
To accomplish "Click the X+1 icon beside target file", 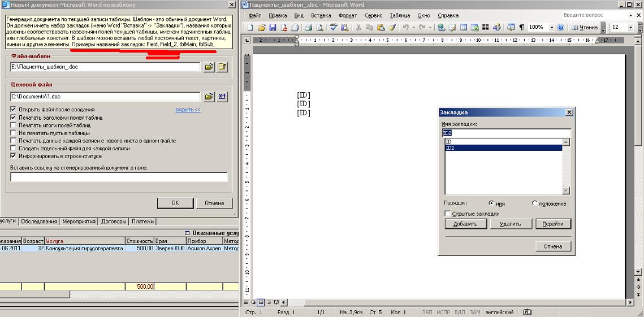I will [x=222, y=97].
